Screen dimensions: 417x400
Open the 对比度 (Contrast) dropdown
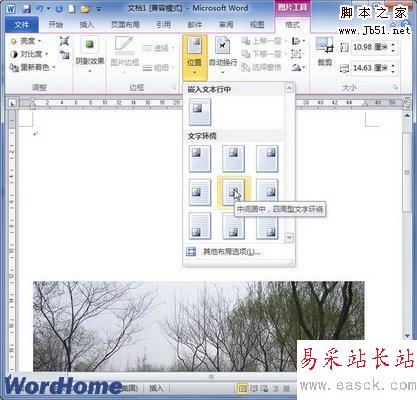[x=30, y=54]
